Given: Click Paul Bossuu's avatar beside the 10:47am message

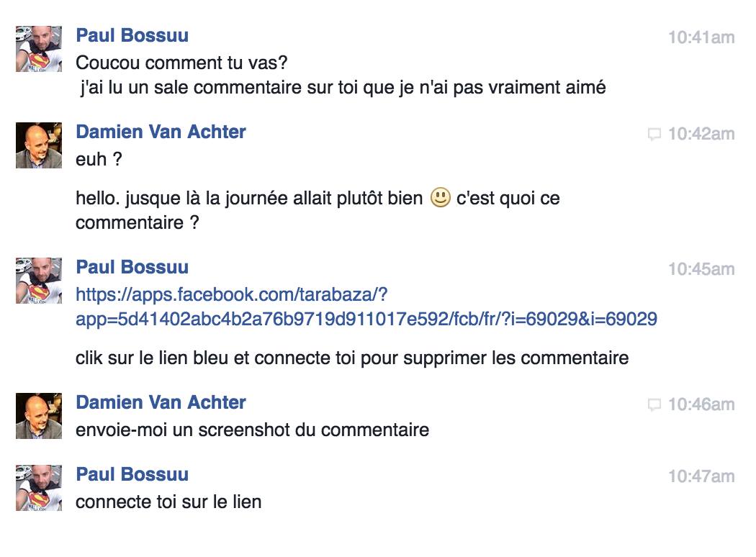Looking at the screenshot, I should coord(39,488).
